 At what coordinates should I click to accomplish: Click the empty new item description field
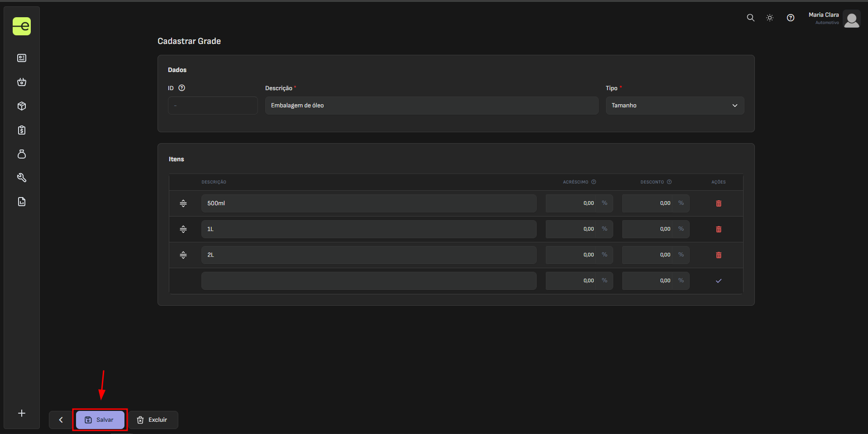coord(368,281)
